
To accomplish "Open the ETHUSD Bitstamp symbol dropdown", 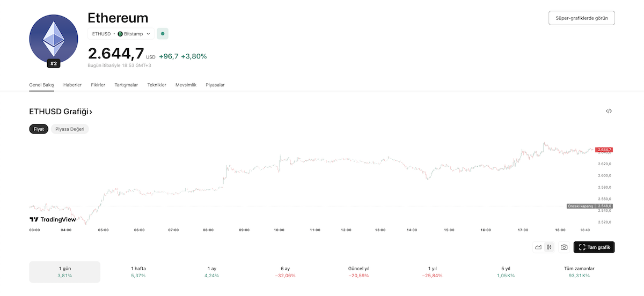I will click(121, 34).
